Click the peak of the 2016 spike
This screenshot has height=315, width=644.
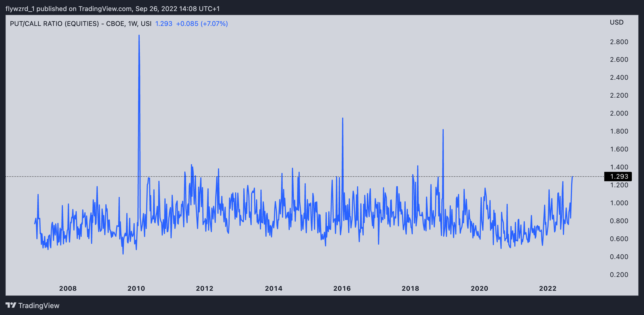click(343, 118)
